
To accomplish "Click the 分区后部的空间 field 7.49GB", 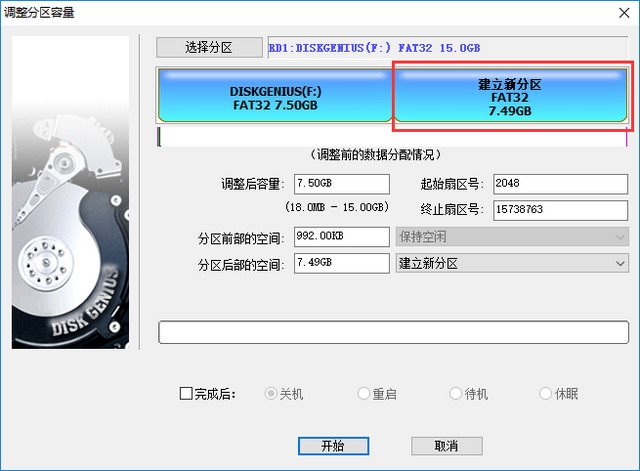I will 342,263.
